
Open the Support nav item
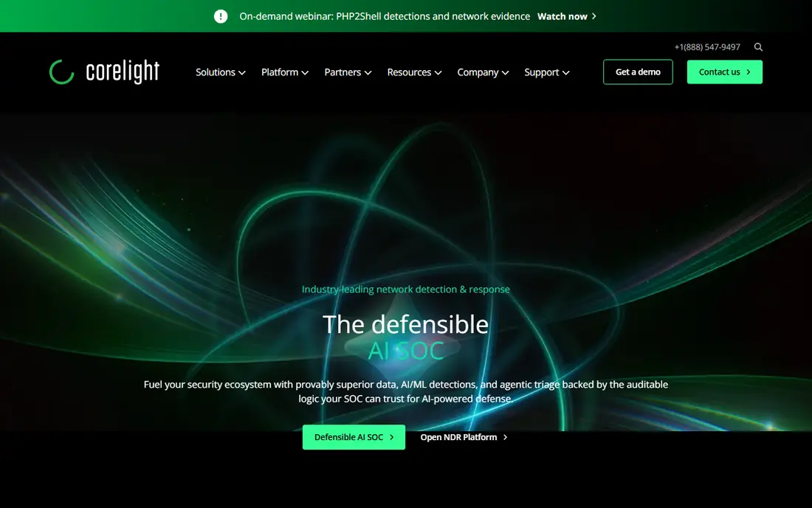[547, 72]
